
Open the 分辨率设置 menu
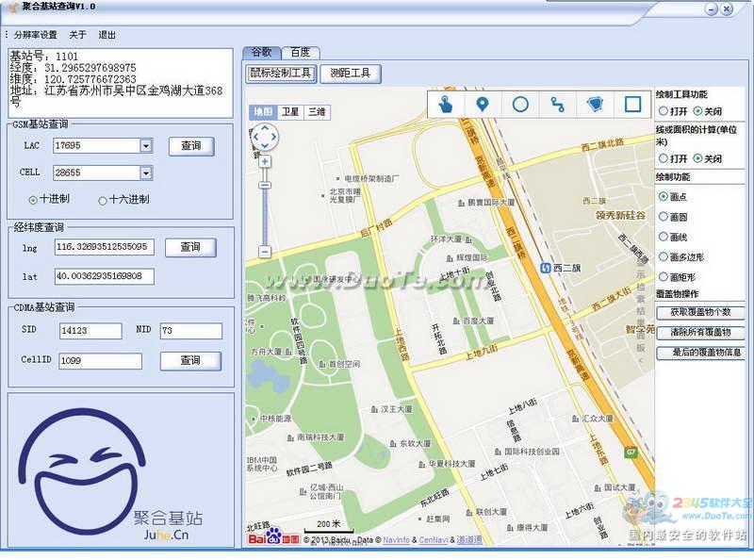(x=35, y=35)
